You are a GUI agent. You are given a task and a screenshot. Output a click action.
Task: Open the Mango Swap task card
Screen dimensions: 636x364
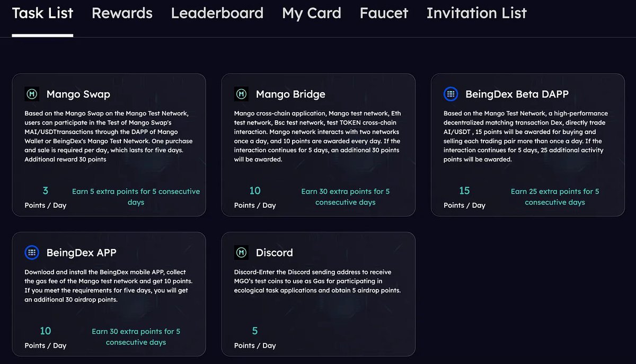coord(109,145)
